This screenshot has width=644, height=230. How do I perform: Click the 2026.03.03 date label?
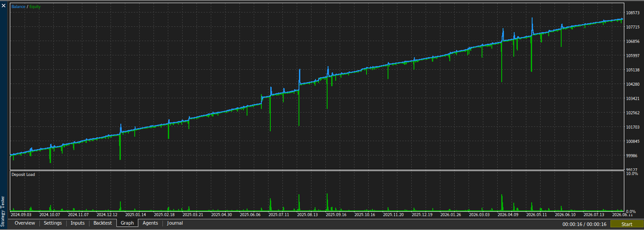point(479,214)
